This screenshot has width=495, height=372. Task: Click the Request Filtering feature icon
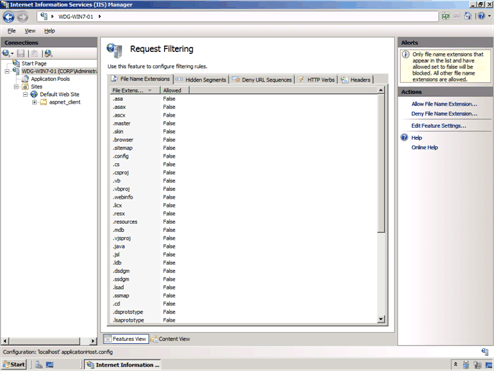coord(115,50)
